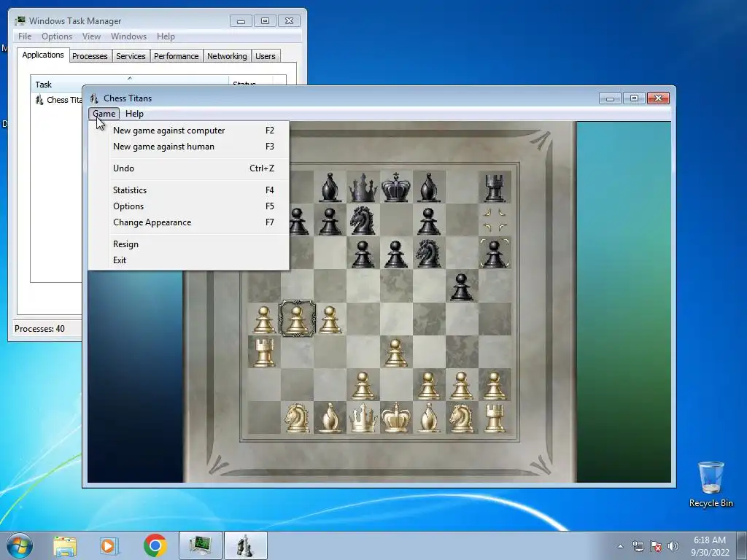Select black bishop right of black king
The image size is (747, 560).
click(429, 187)
